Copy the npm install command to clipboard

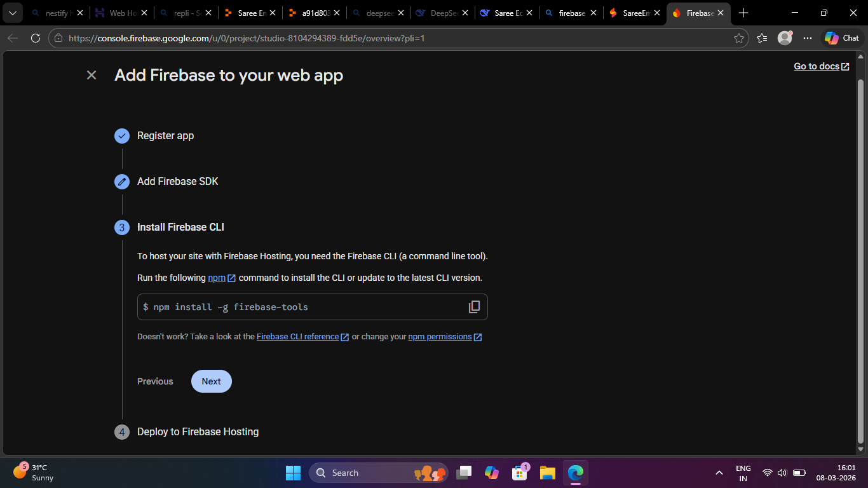click(474, 307)
